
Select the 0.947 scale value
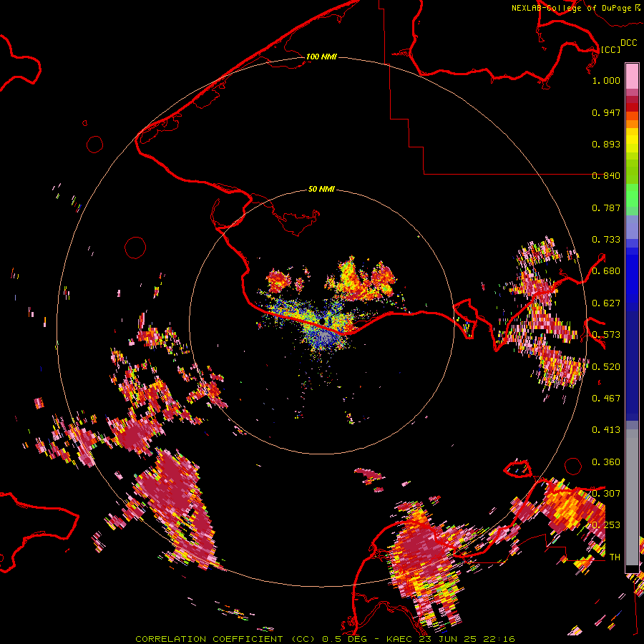click(606, 112)
